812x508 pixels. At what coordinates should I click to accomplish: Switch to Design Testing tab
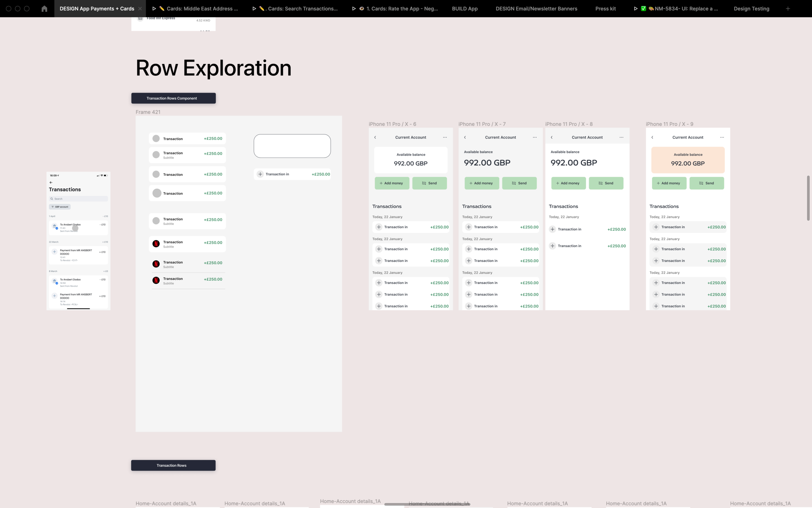[x=751, y=9]
